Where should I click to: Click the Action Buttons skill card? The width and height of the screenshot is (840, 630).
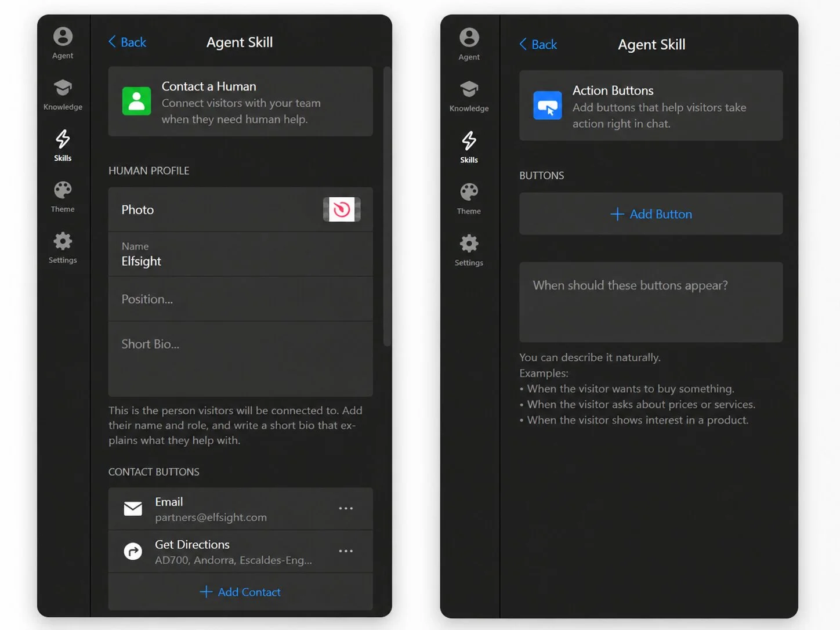coord(651,106)
